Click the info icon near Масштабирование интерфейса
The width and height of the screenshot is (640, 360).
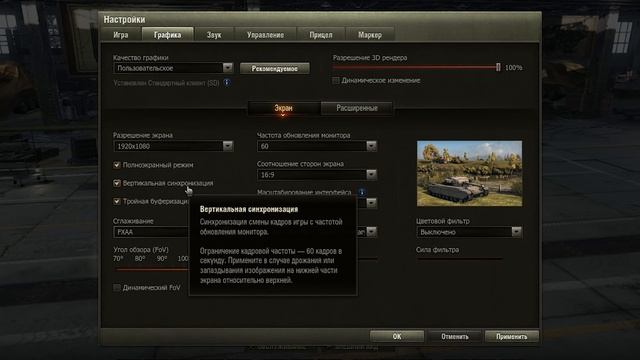pyautogui.click(x=362, y=191)
